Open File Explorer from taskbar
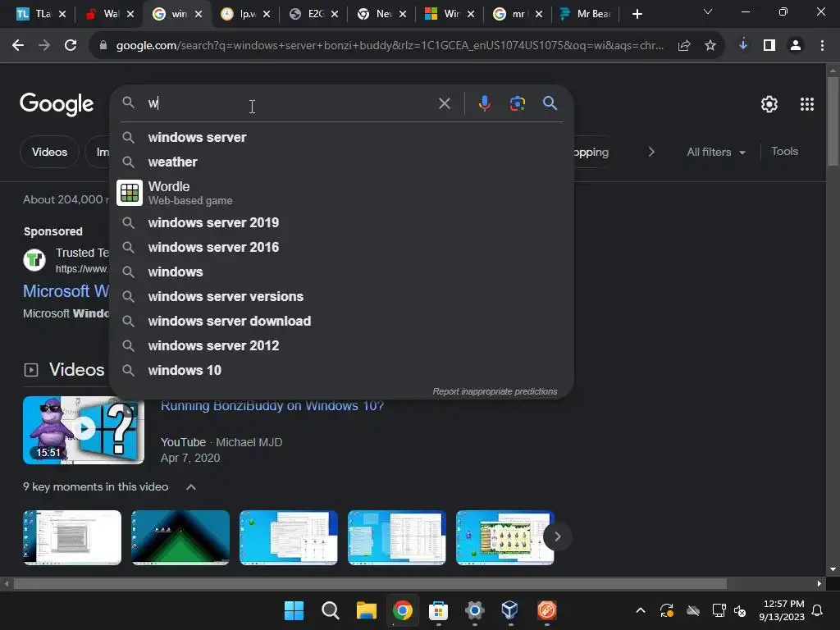840x630 pixels. (x=367, y=610)
